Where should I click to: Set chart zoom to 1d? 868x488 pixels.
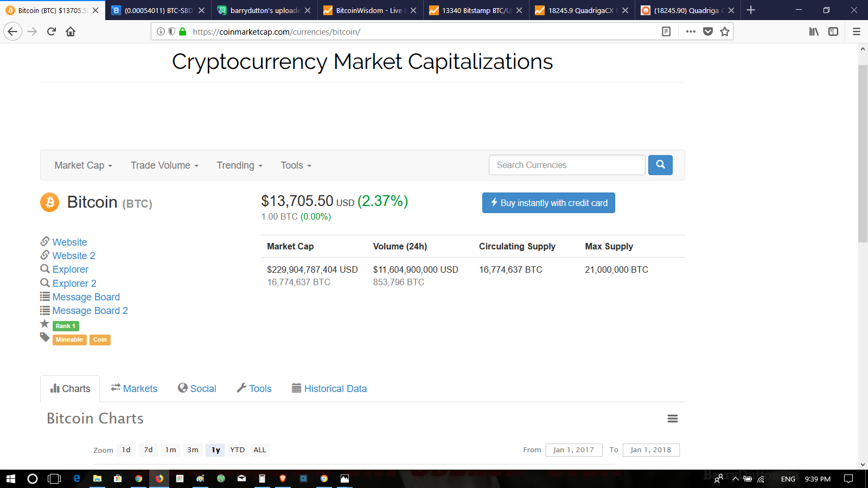126,450
